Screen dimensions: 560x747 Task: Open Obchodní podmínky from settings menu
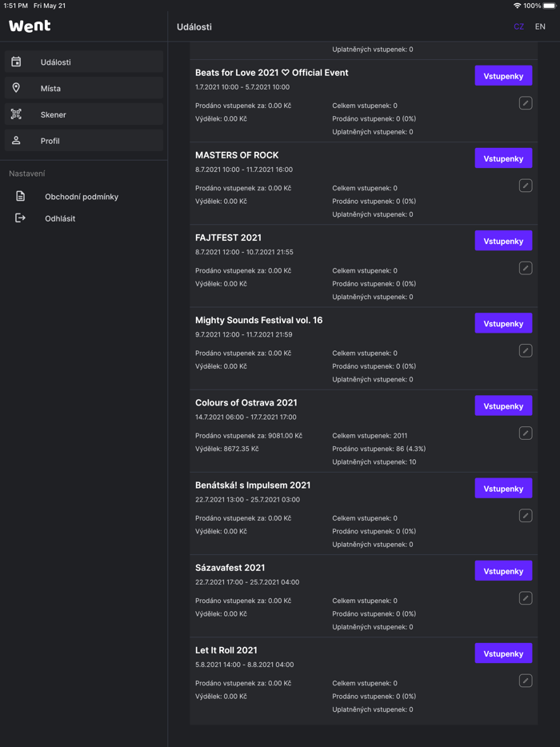tap(81, 197)
